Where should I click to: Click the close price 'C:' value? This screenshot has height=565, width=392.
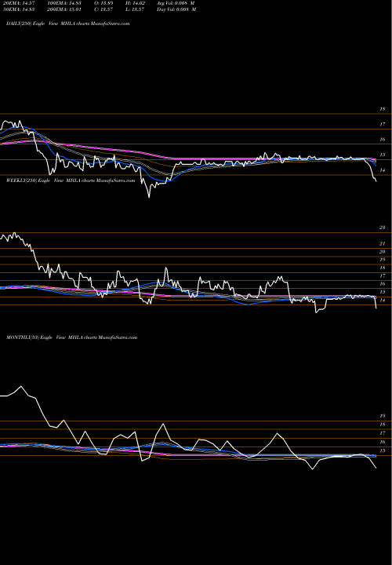click(105, 9)
